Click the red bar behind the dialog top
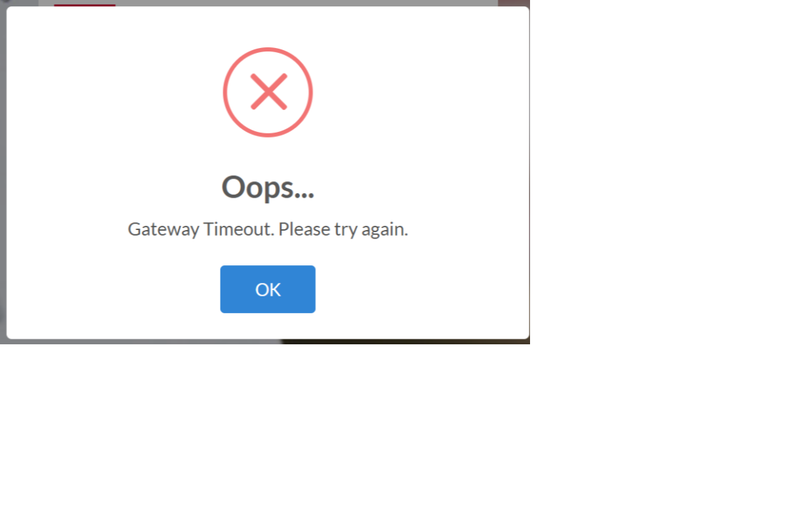 pyautogui.click(x=85, y=5)
